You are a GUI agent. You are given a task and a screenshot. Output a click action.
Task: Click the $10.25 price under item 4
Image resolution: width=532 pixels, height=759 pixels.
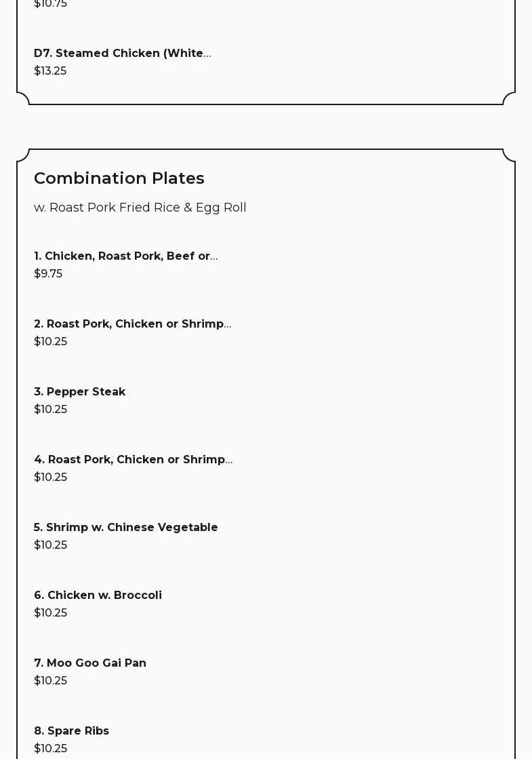click(50, 477)
